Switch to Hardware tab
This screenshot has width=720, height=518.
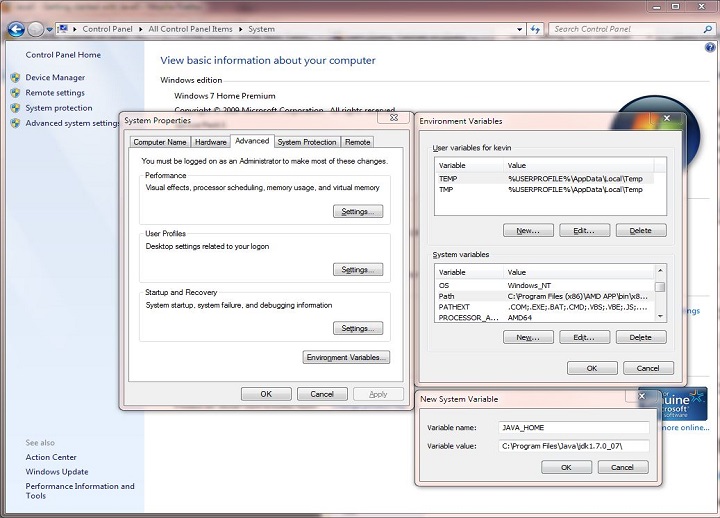point(210,142)
